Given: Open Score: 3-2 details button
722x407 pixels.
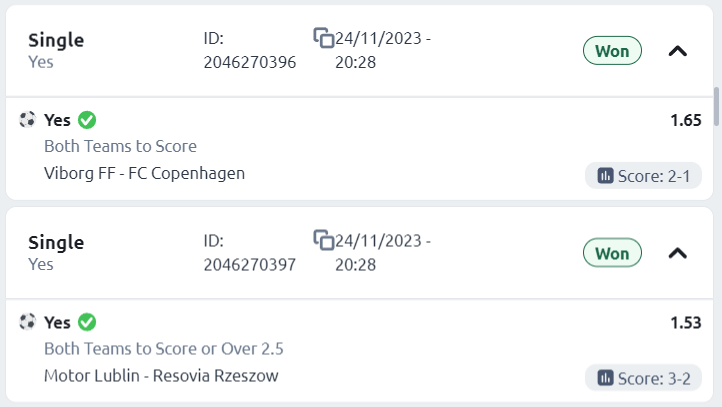Looking at the screenshot, I should [643, 378].
